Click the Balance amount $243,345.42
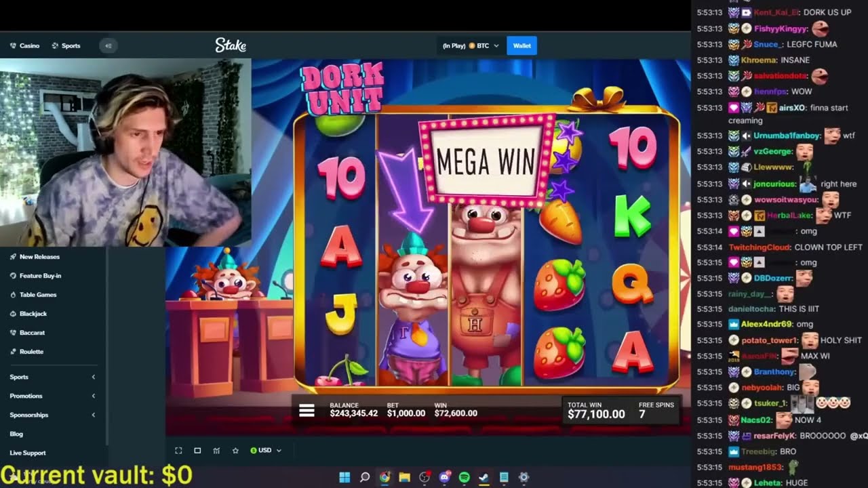 (353, 413)
